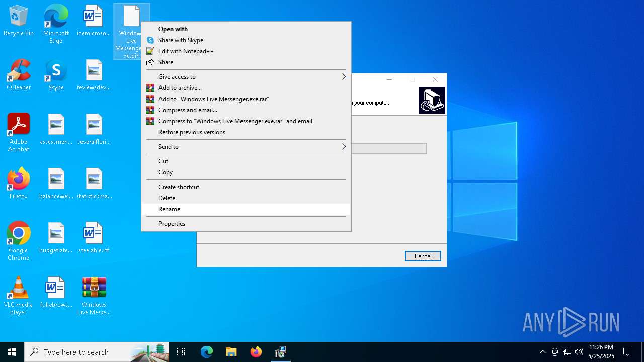Launch Firefox from the taskbar
The image size is (644, 362).
[x=256, y=352]
